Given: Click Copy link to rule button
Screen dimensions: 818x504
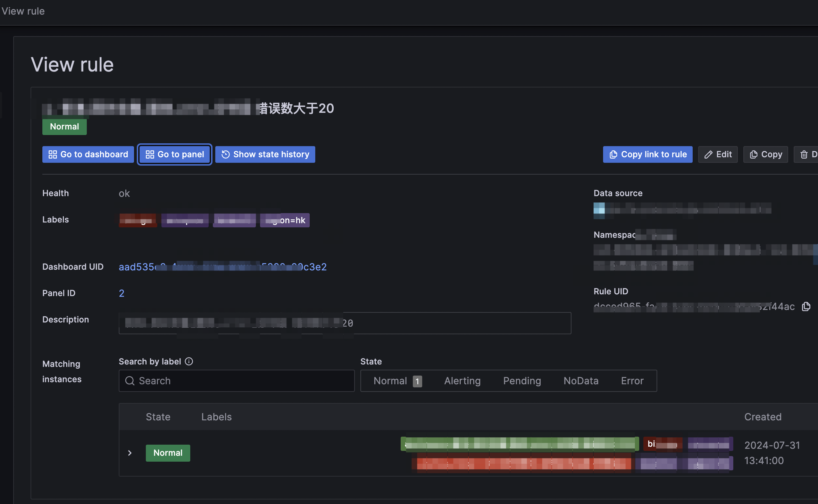Looking at the screenshot, I should tap(648, 154).
